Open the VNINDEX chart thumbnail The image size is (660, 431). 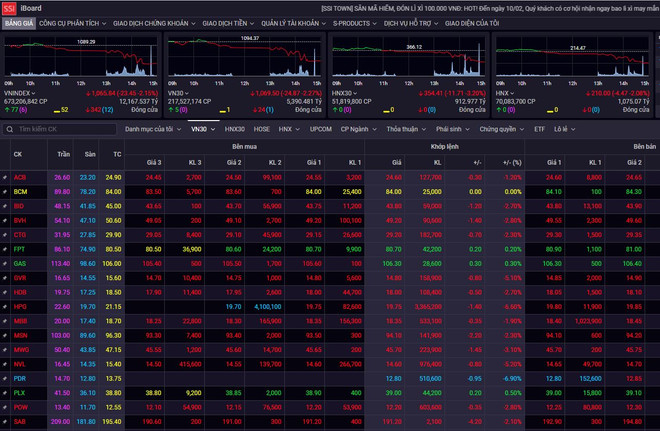pyautogui.click(x=80, y=65)
